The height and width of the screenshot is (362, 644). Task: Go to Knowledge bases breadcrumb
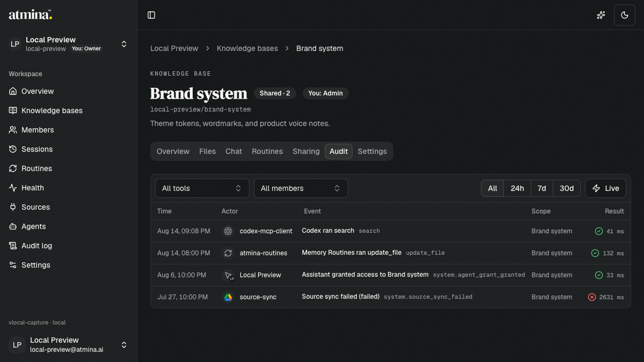[247, 48]
